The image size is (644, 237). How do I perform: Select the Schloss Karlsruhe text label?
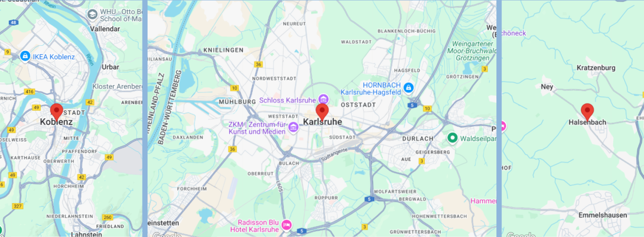click(x=288, y=100)
